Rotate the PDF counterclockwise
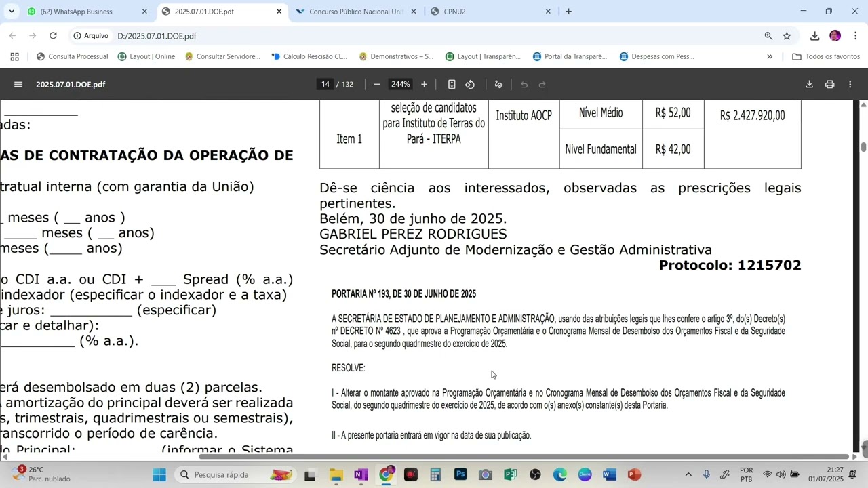The height and width of the screenshot is (488, 868). 470,85
